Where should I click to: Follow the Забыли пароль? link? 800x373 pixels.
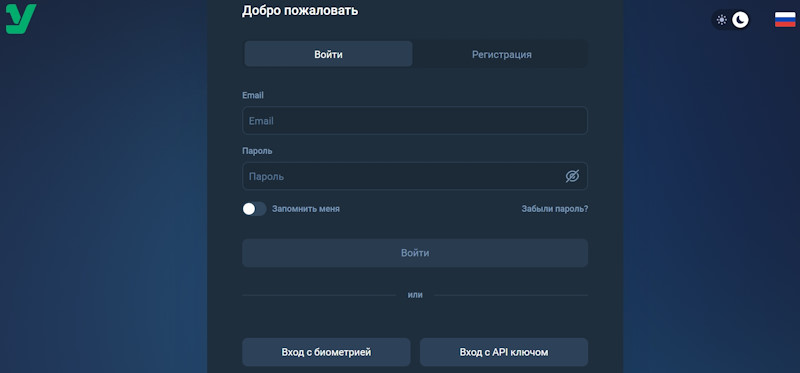pos(555,209)
